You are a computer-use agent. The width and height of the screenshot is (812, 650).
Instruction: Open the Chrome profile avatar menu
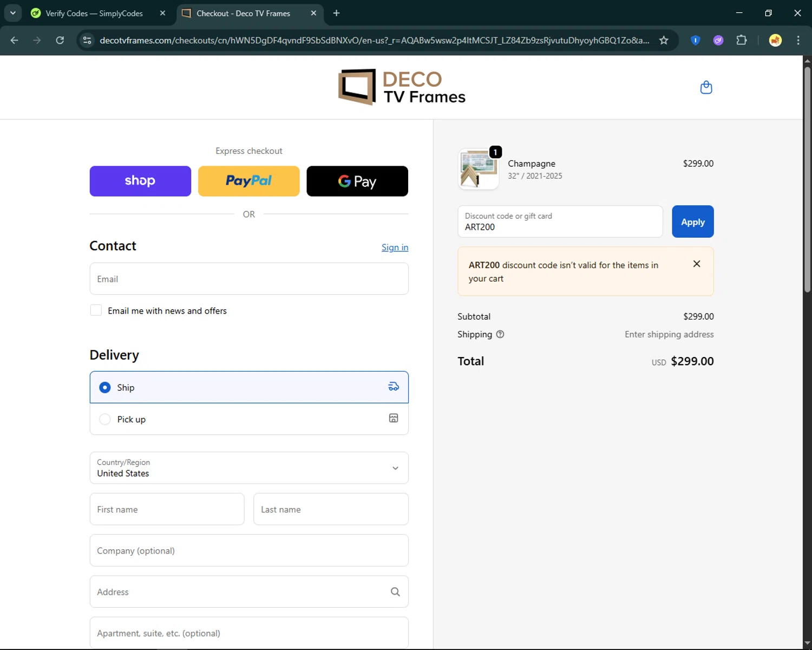[775, 40]
